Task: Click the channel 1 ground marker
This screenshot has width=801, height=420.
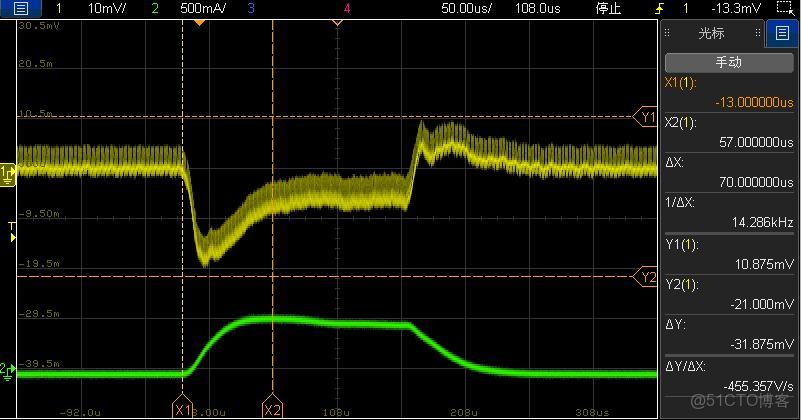Action: (8, 175)
